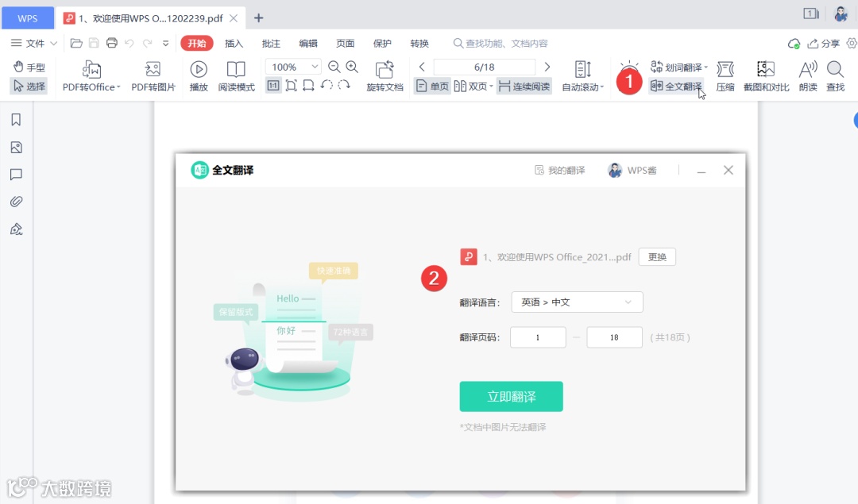Open signature panel in sidebar
The image size is (858, 504).
[x=16, y=229]
